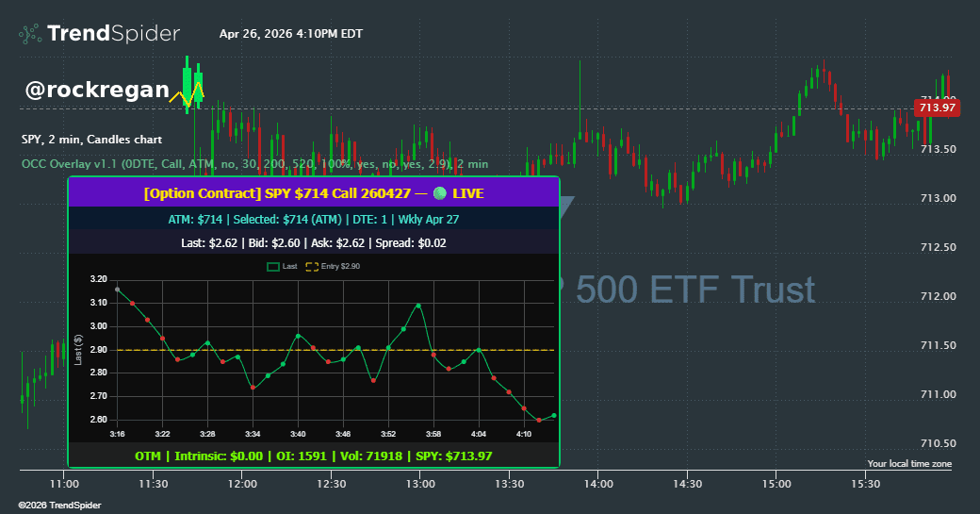
Task: Click the yellow dashed entry price line
Action: (335, 350)
